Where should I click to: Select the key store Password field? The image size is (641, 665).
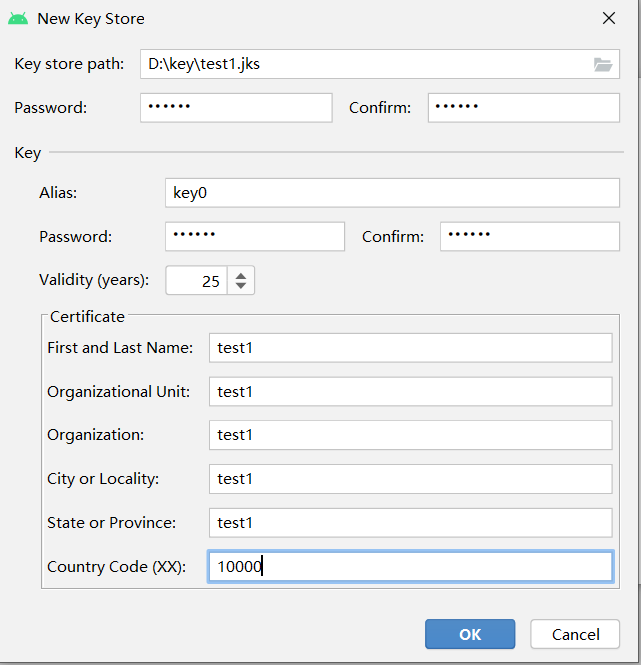pyautogui.click(x=236, y=108)
